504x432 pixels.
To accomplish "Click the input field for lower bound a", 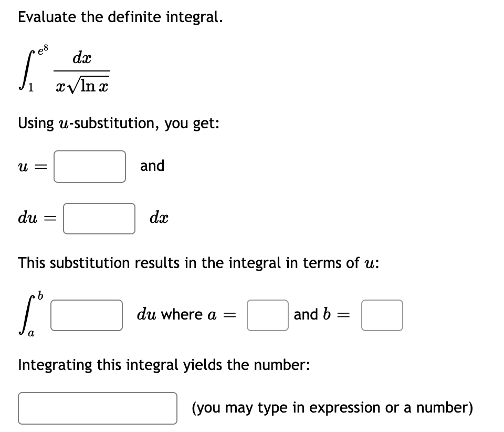I will 267,315.
